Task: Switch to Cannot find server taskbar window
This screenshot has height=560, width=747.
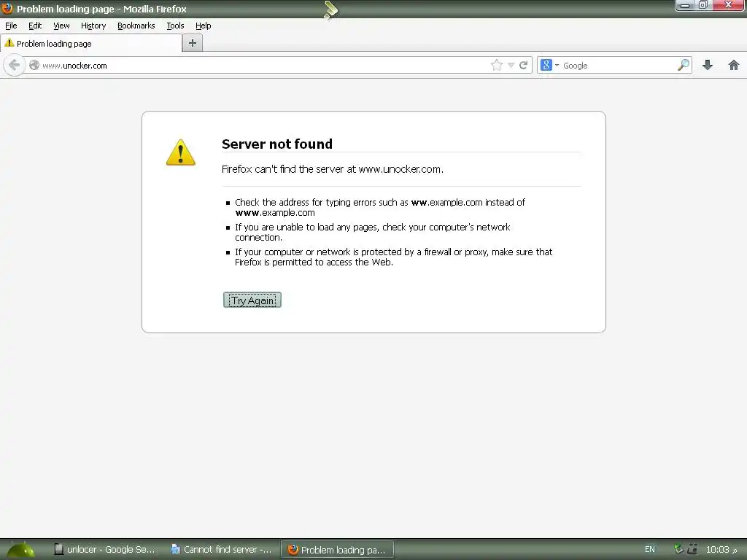Action: [x=222, y=550]
